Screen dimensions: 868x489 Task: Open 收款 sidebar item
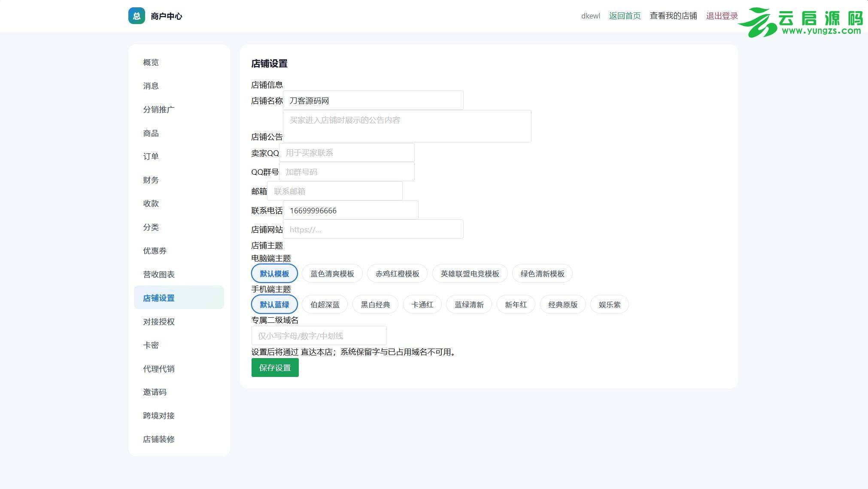tap(179, 203)
